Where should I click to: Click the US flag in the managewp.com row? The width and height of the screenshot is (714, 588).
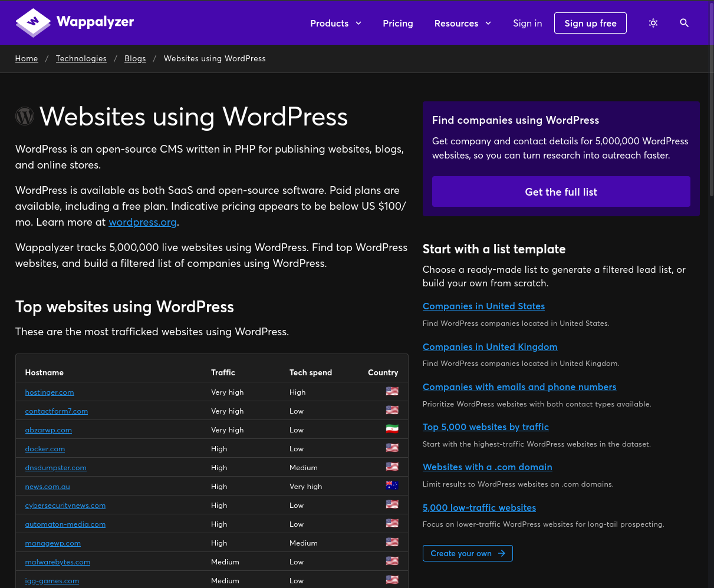392,542
